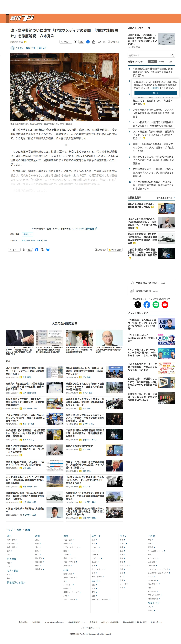This screenshot has width=181, height=644.
Task: Click the newspaper icon beside 紙面購読のお申し込み
Action: coord(132,291)
